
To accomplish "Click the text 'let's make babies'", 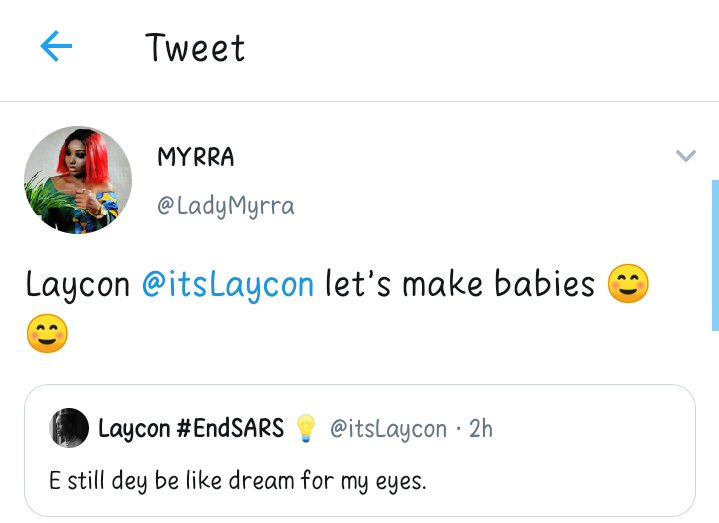I will pos(460,284).
